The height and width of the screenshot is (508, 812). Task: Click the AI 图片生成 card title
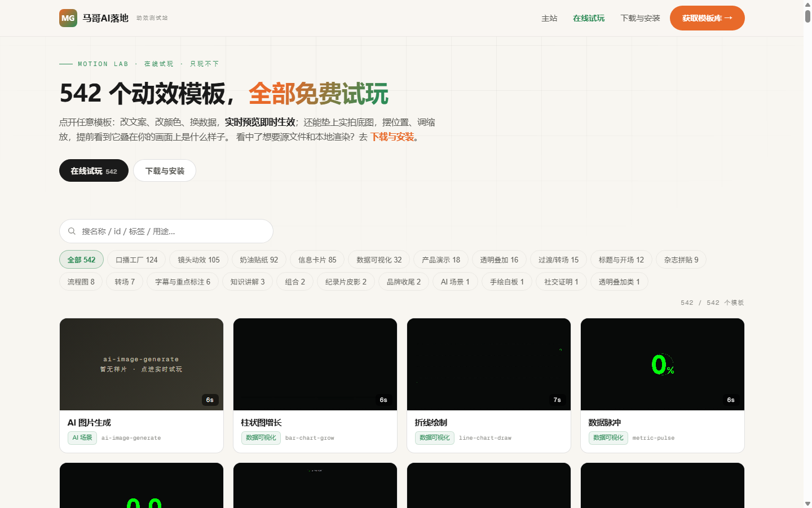[x=89, y=422]
